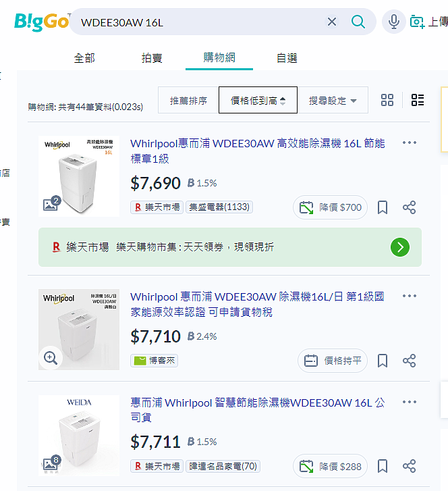Open price history 降價 $700 button

[x=330, y=207]
